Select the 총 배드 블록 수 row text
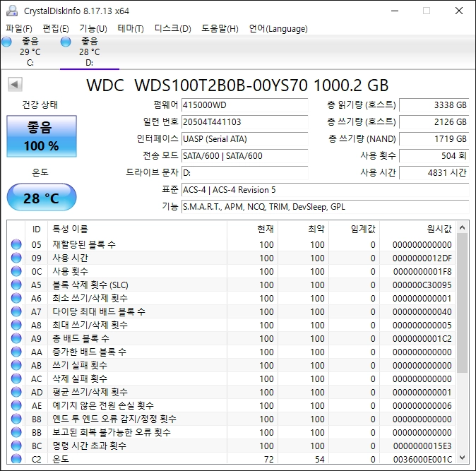This screenshot has width=476, height=471. pos(81,338)
